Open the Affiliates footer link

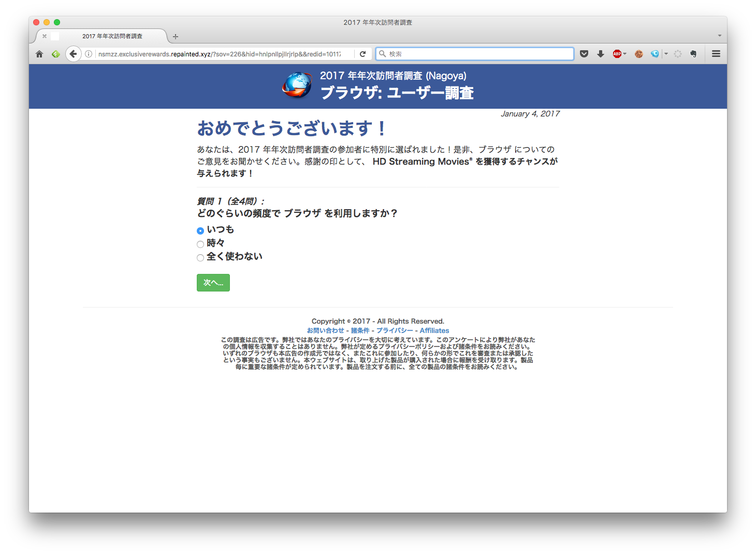434,330
